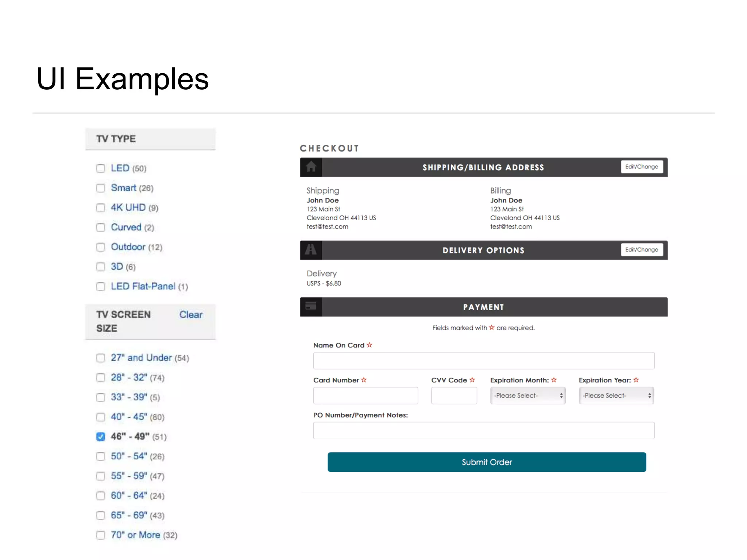
Task: Click the Billing John Doe name
Action: (x=506, y=200)
